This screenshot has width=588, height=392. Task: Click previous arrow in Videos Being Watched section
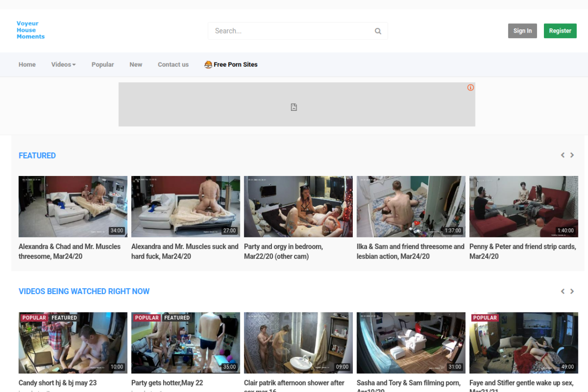562,291
